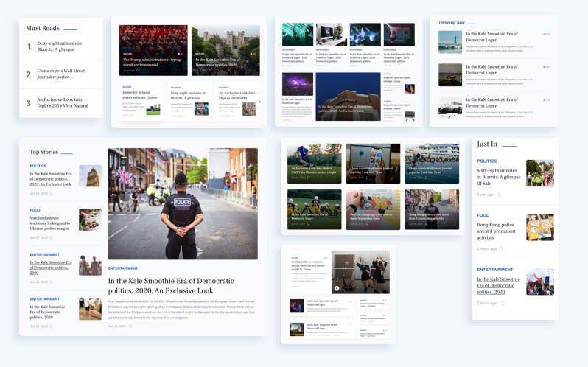Bookmark the Hong Kong police Just In story
Viewport: 588px width, 367px height.
coord(501,248)
